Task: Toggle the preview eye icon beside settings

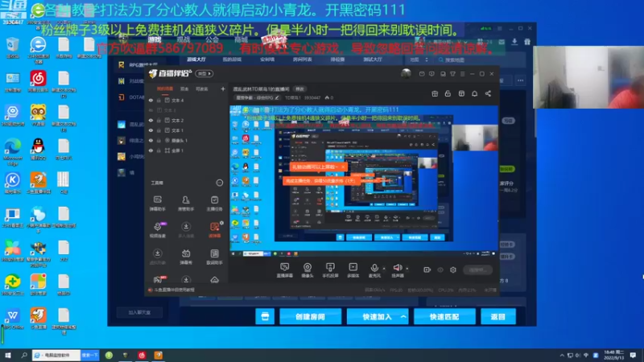Action: pyautogui.click(x=440, y=269)
